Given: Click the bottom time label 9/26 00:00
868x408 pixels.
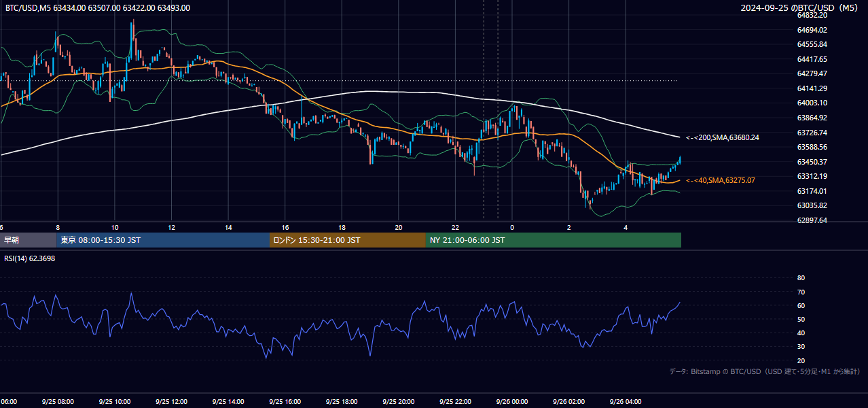Looking at the screenshot, I should point(512,402).
